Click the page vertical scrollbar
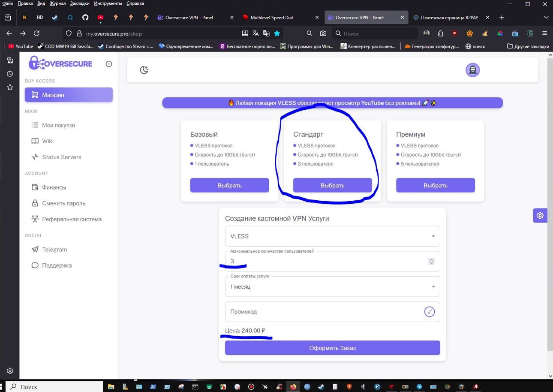The image size is (553, 392). (x=550, y=205)
